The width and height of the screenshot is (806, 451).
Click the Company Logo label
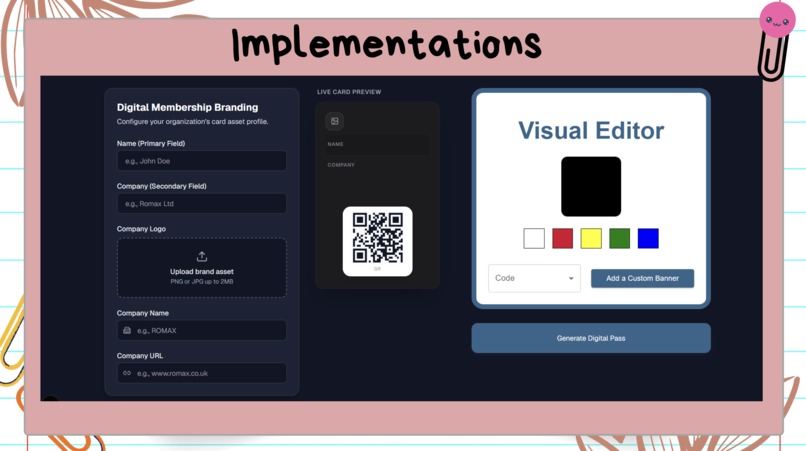(141, 229)
